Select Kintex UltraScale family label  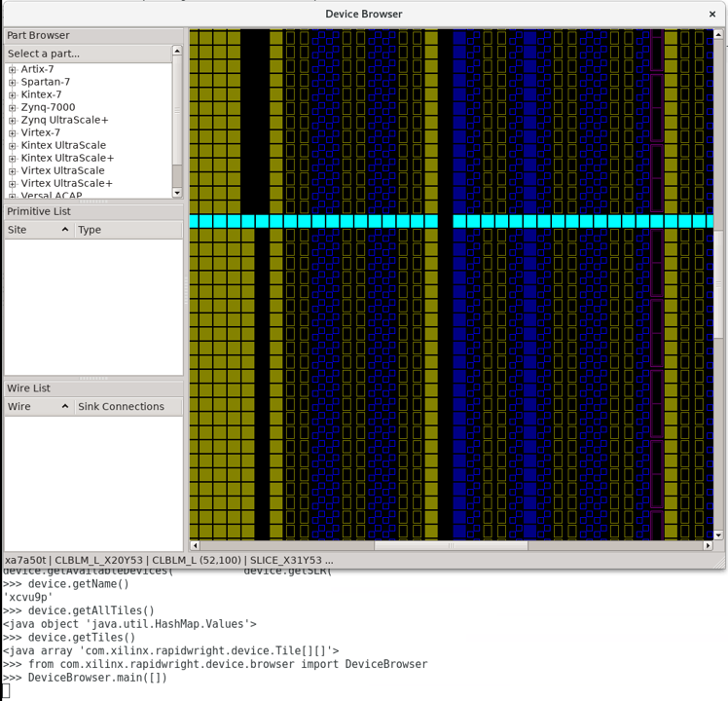pyautogui.click(x=63, y=145)
